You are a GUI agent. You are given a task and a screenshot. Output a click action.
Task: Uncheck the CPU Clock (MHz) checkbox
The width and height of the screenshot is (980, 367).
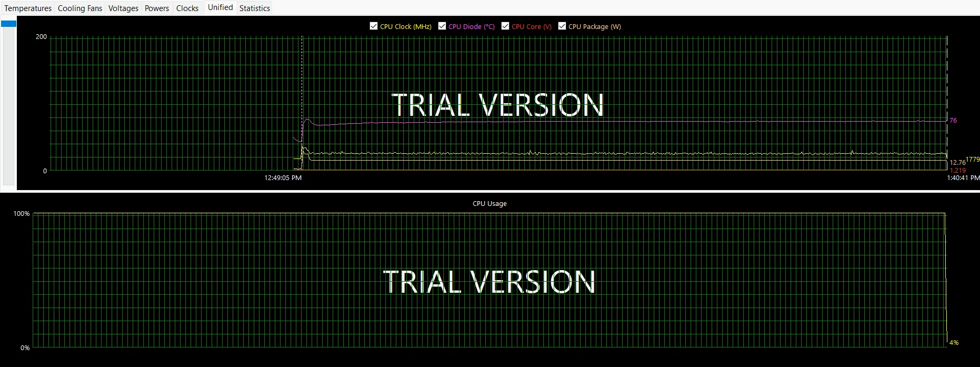(374, 26)
